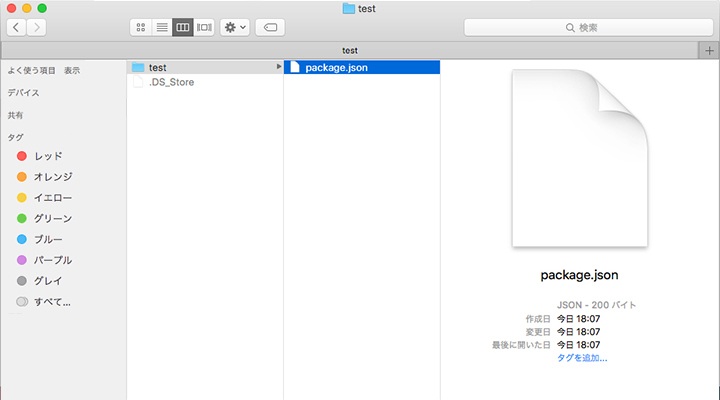Choose the red レッド tag
The image size is (720, 400).
pos(48,156)
